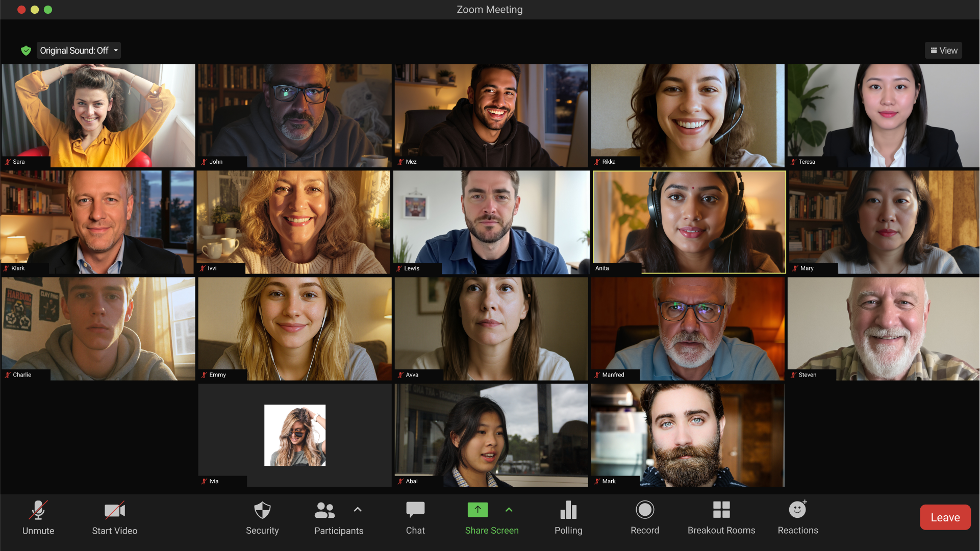Open the Participants panel
Screen dimensions: 980x551
pos(325,511)
